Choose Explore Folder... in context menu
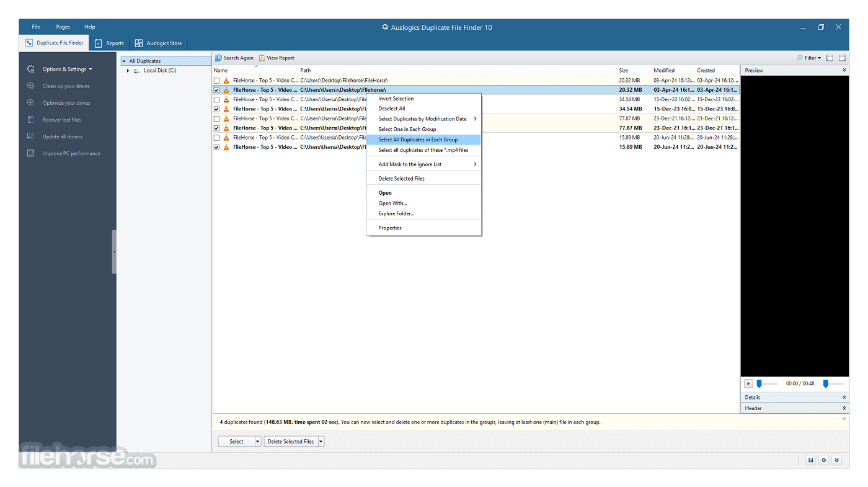 tap(424, 213)
